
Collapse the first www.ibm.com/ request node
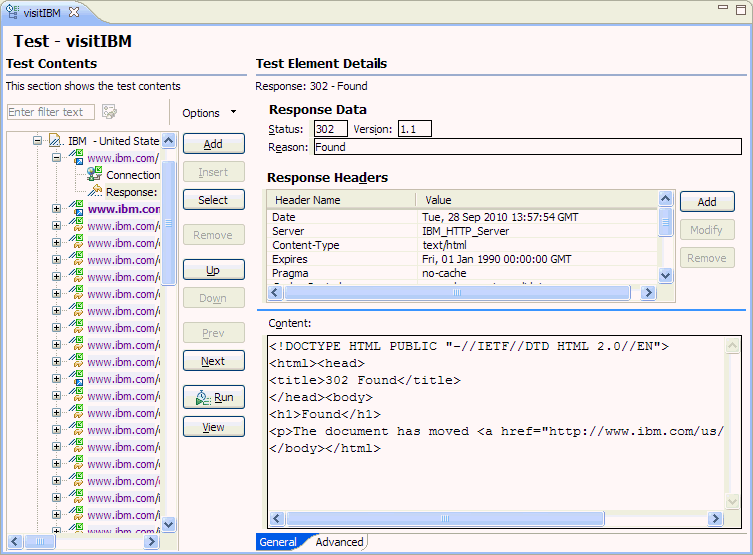click(57, 158)
